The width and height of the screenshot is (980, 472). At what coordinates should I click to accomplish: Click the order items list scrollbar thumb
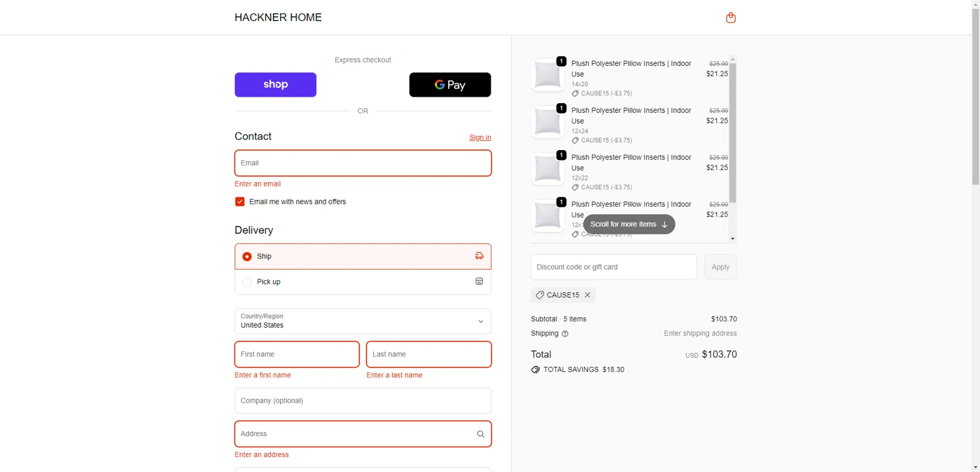tap(732, 133)
